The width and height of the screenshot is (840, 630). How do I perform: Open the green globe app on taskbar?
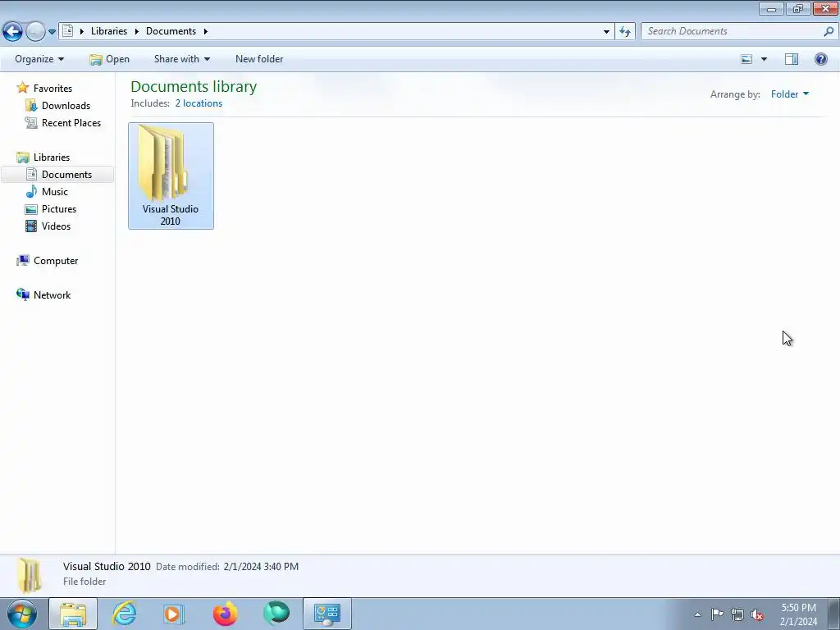click(276, 614)
